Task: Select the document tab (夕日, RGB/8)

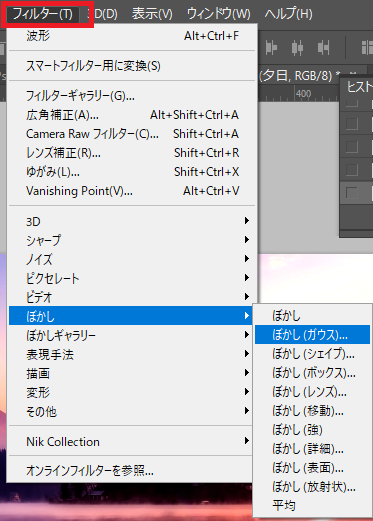Action: click(x=299, y=76)
